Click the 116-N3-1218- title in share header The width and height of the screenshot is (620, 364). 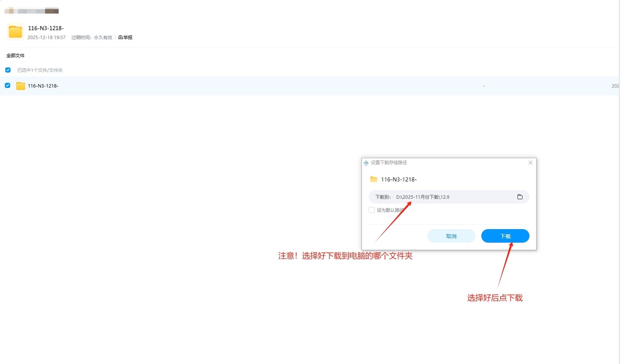click(x=46, y=28)
